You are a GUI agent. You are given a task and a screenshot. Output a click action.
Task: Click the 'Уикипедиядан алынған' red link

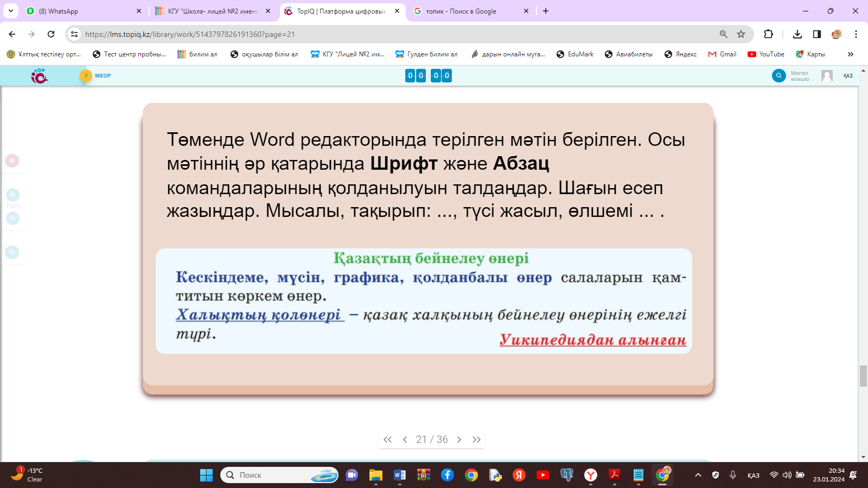(x=593, y=340)
